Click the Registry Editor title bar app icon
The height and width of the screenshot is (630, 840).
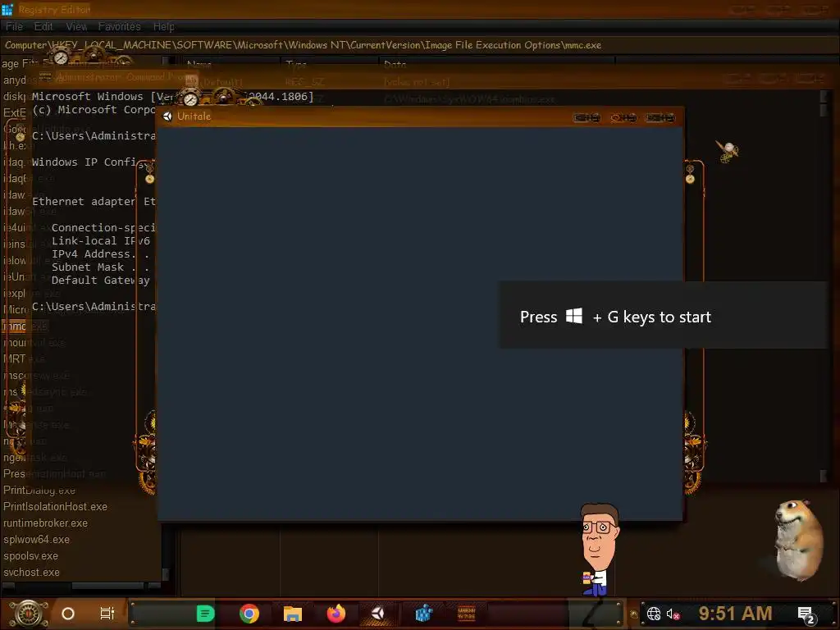[x=7, y=9]
